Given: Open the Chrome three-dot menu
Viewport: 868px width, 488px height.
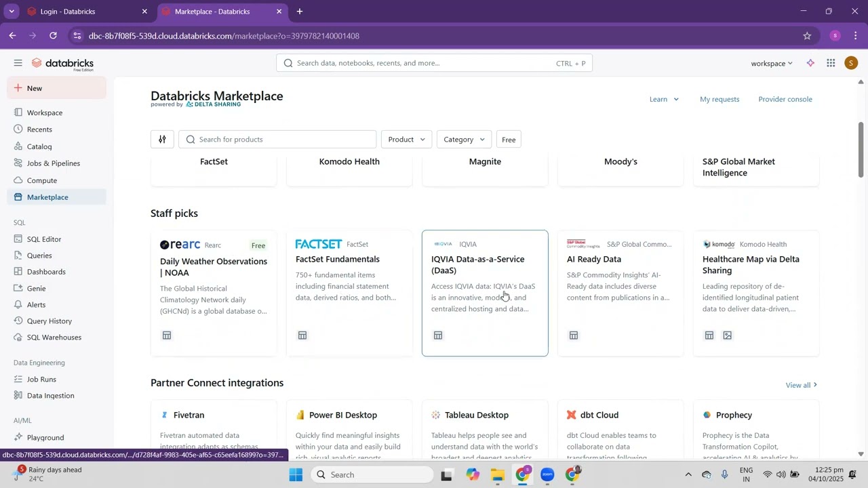Looking at the screenshot, I should 856,36.
